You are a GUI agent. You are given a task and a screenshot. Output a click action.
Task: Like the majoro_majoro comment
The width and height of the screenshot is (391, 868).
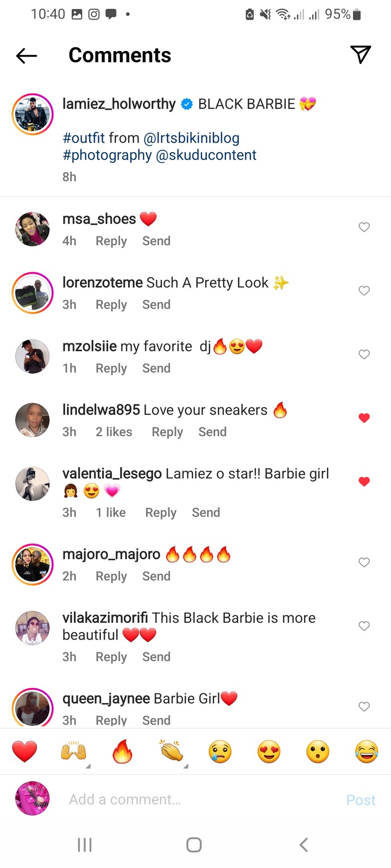[364, 563]
